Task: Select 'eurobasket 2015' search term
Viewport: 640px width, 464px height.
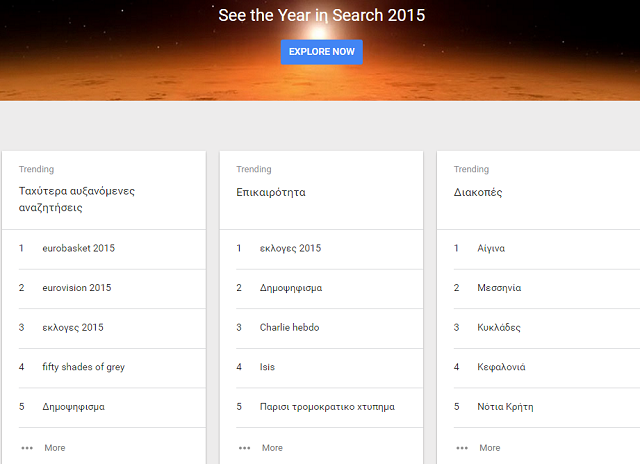Action: click(x=79, y=248)
